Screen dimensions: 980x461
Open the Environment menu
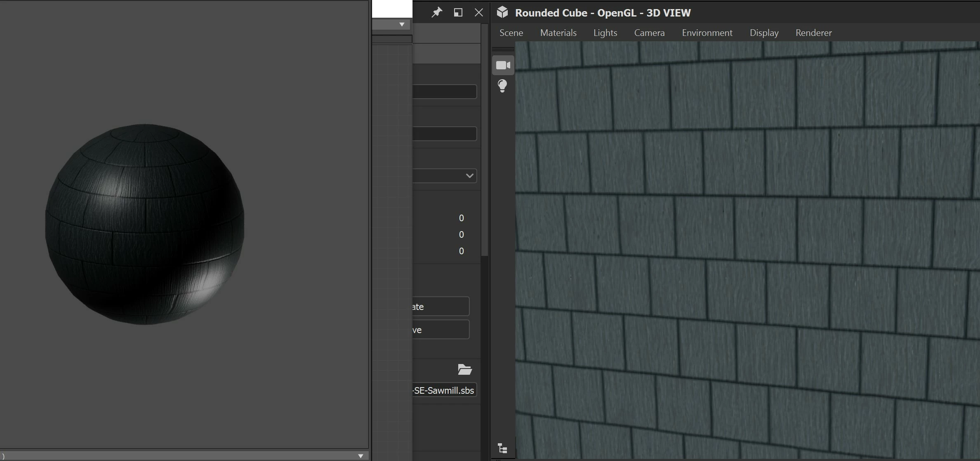pyautogui.click(x=707, y=33)
